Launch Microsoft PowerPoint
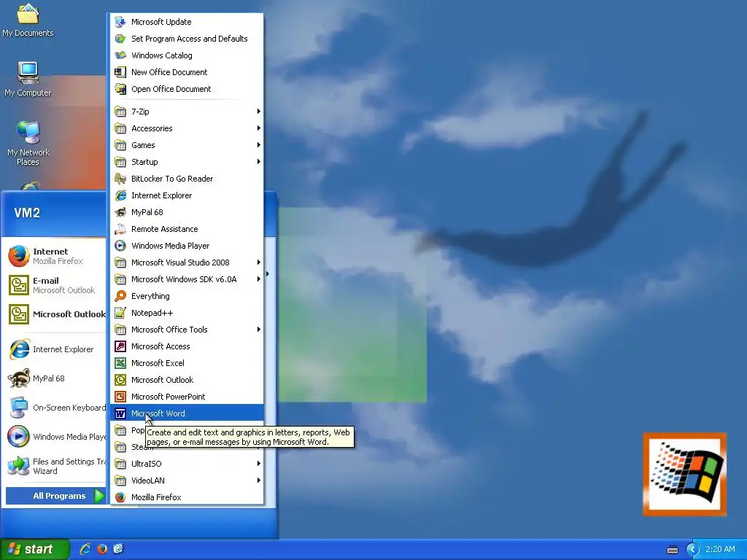 tap(187, 397)
